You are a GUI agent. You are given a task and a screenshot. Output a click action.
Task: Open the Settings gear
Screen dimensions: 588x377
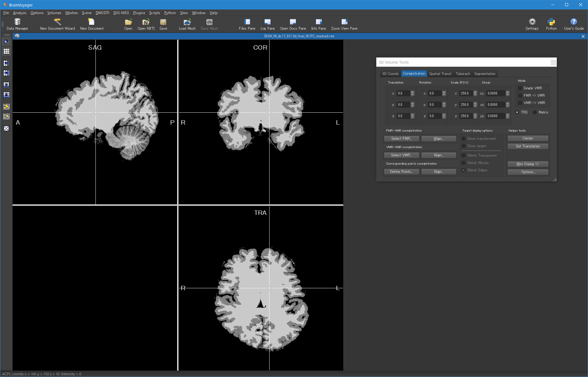[532, 24]
